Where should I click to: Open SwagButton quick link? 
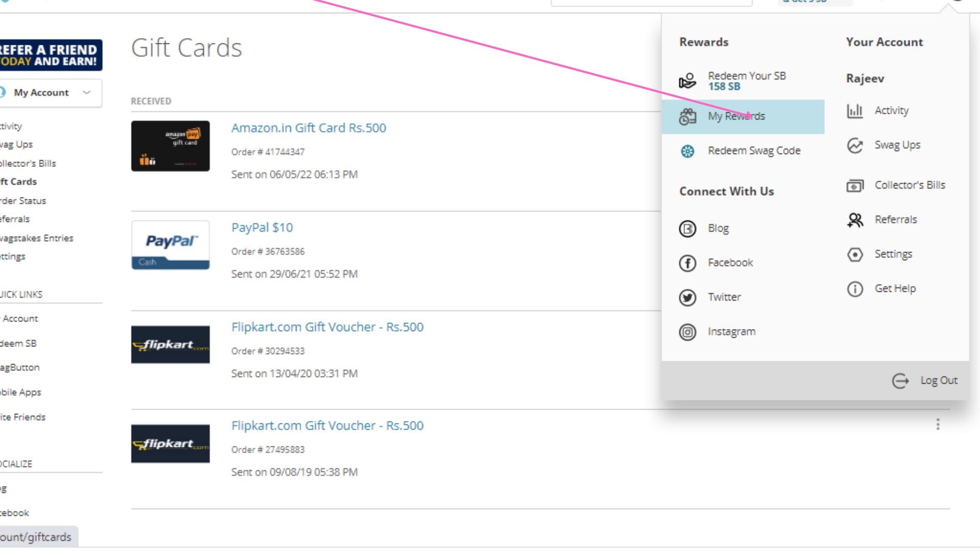click(19, 368)
